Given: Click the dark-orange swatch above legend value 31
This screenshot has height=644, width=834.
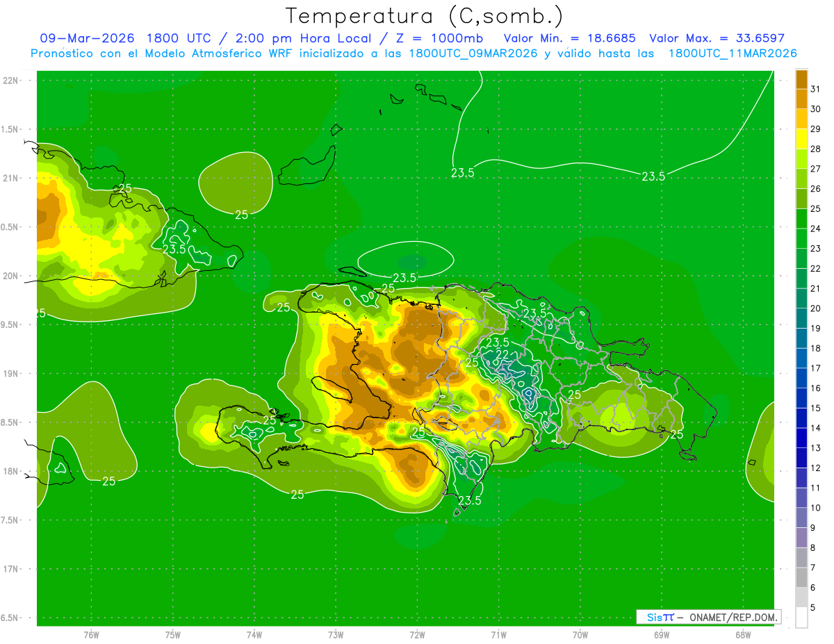Looking at the screenshot, I should coord(801,79).
